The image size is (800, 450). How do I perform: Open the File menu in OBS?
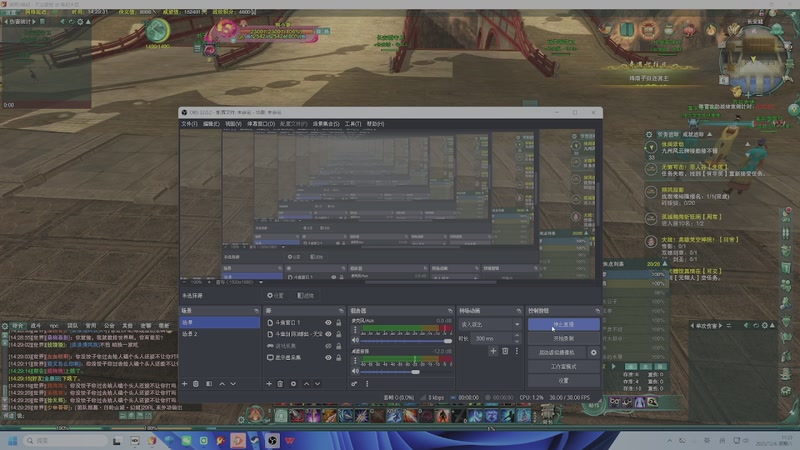(x=189, y=124)
